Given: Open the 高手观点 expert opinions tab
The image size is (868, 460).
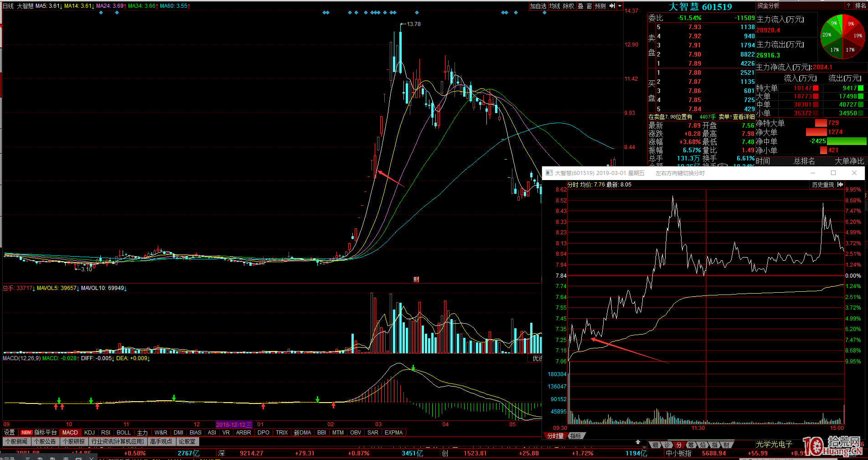Looking at the screenshot, I should [161, 441].
